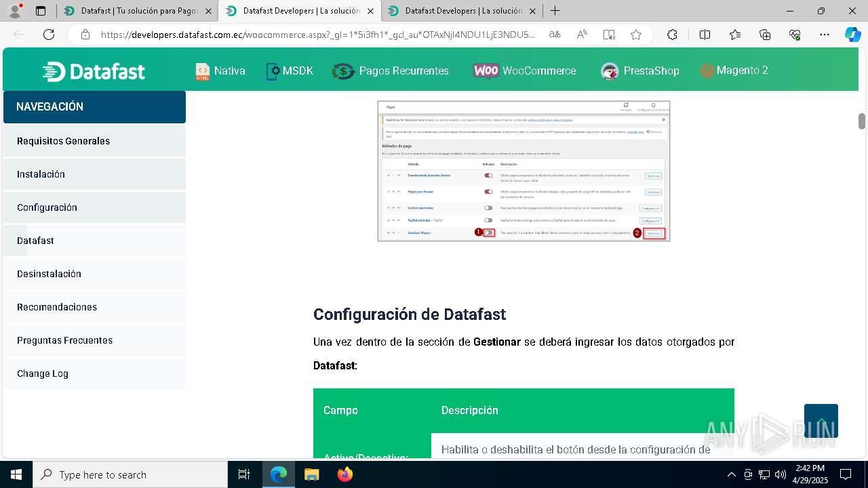Open read aloud feature
This screenshot has width=868, height=488.
tap(582, 35)
